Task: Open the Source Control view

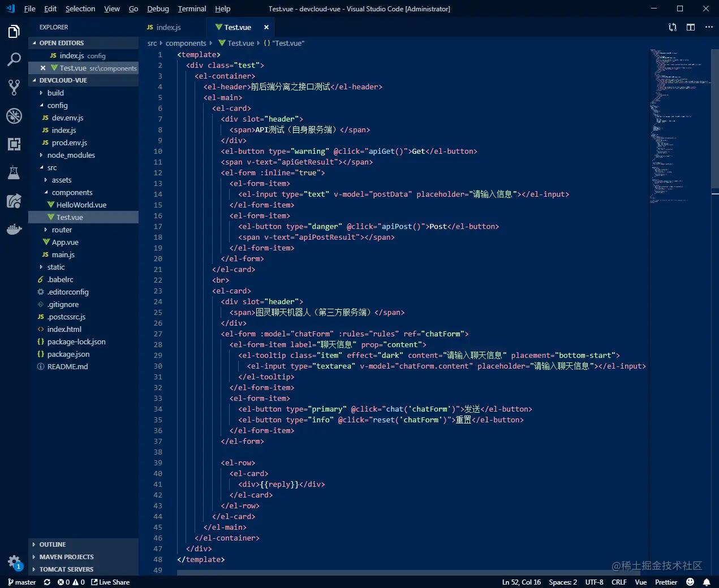Action: click(14, 87)
